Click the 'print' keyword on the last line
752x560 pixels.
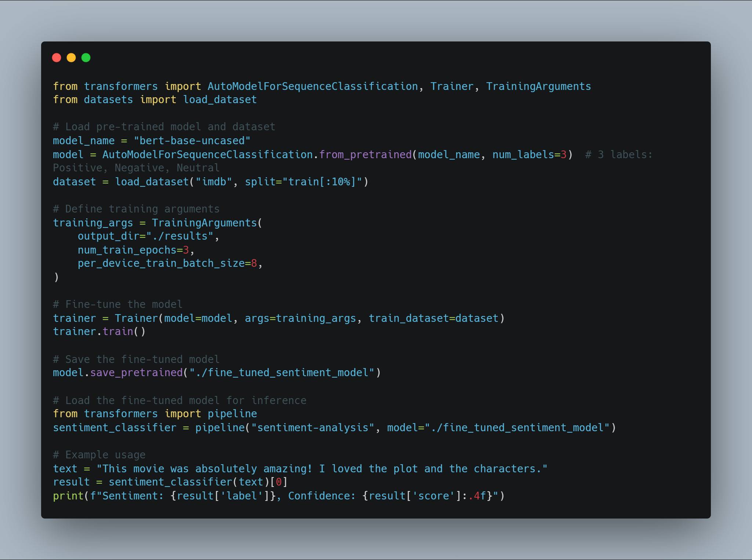point(68,496)
